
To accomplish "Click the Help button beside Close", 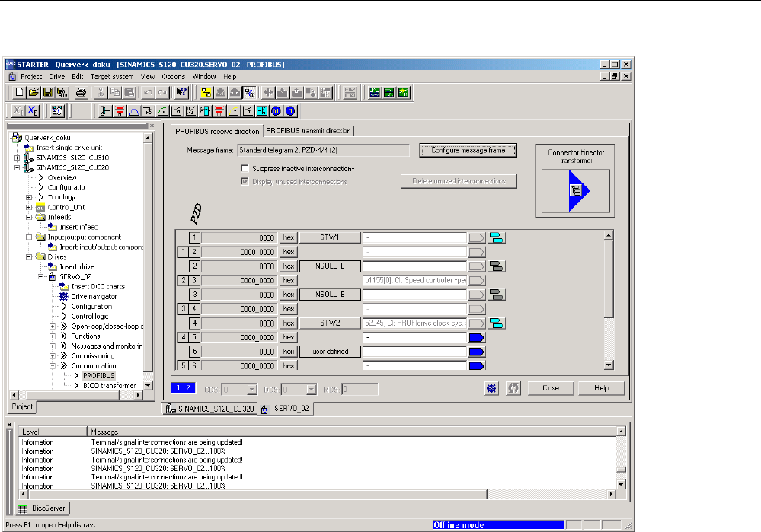I will tap(601, 388).
